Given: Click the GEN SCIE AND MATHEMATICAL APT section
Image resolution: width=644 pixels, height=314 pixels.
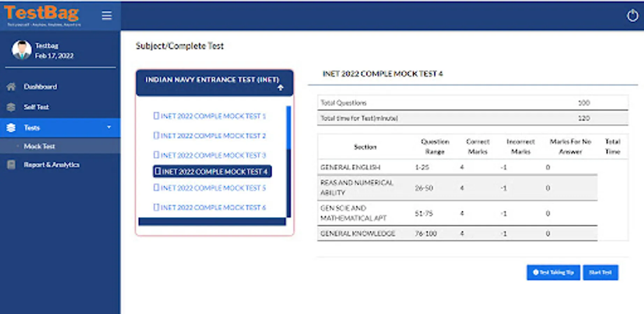Looking at the screenshot, I should (x=353, y=213).
